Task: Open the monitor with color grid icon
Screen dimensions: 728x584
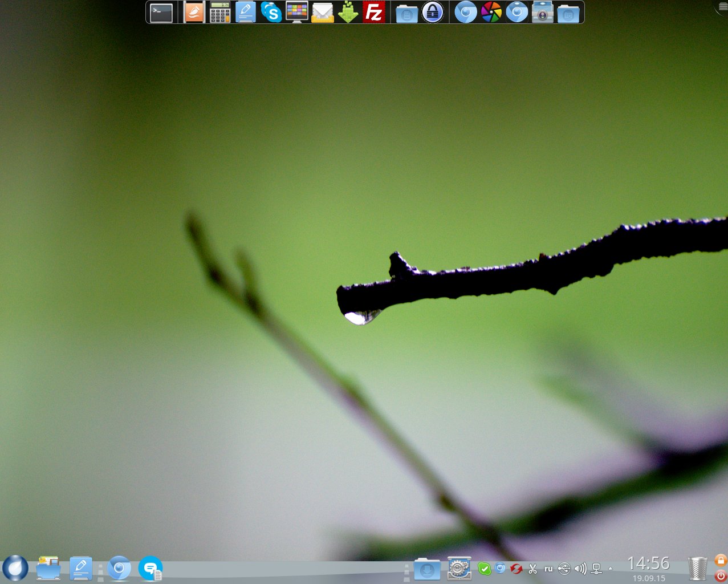Action: (296, 13)
